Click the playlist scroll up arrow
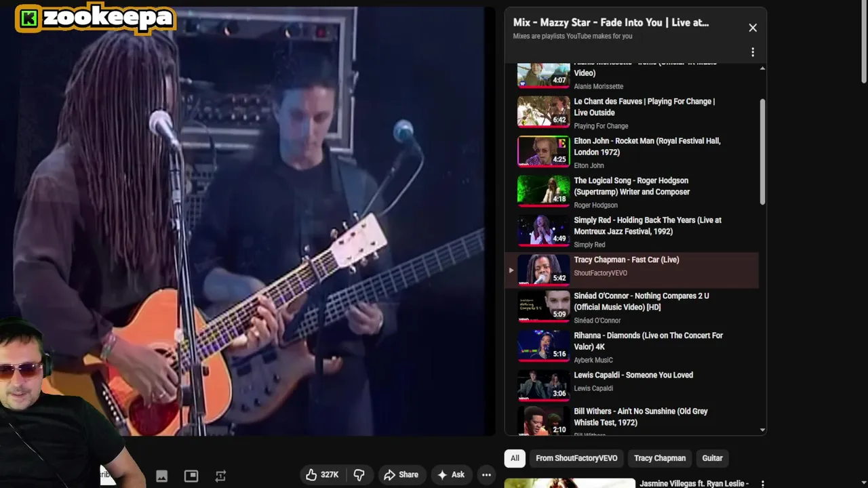The height and width of the screenshot is (488, 868). pos(762,68)
